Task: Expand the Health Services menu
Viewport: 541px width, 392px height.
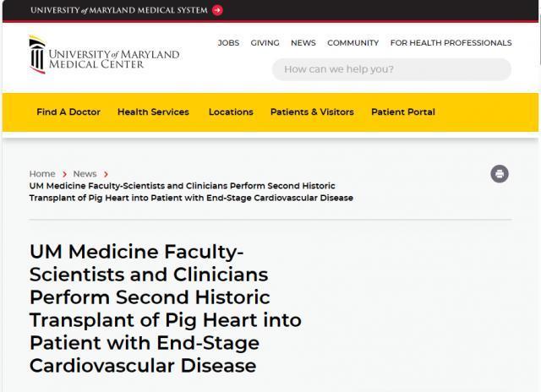Action: [153, 112]
